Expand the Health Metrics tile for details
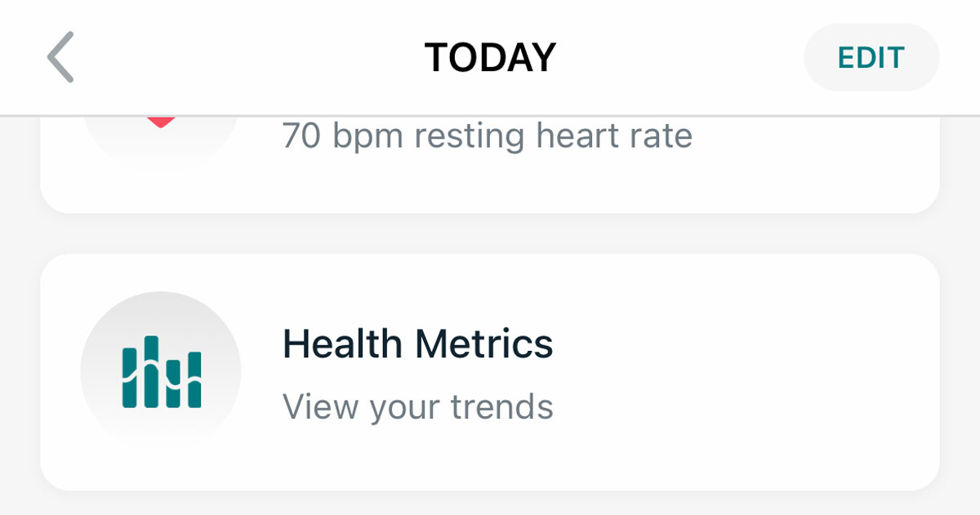This screenshot has width=980, height=515. [490, 371]
